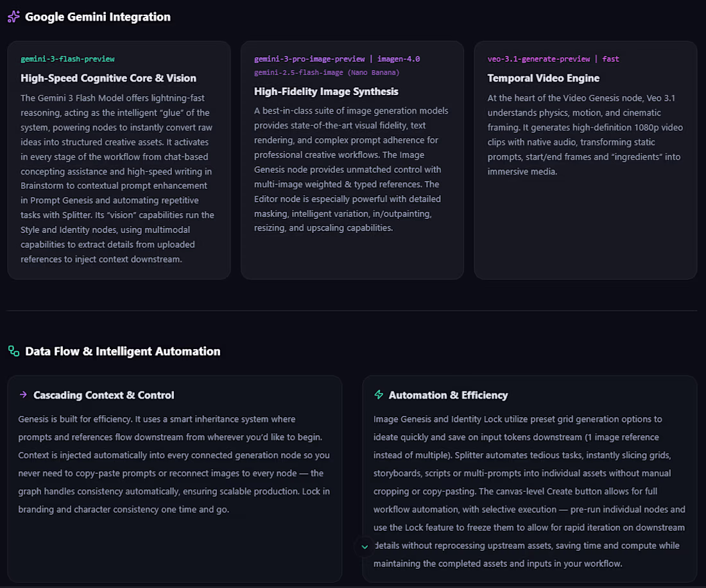
Task: Click the imagen-4.0 model tag
Action: pos(399,59)
